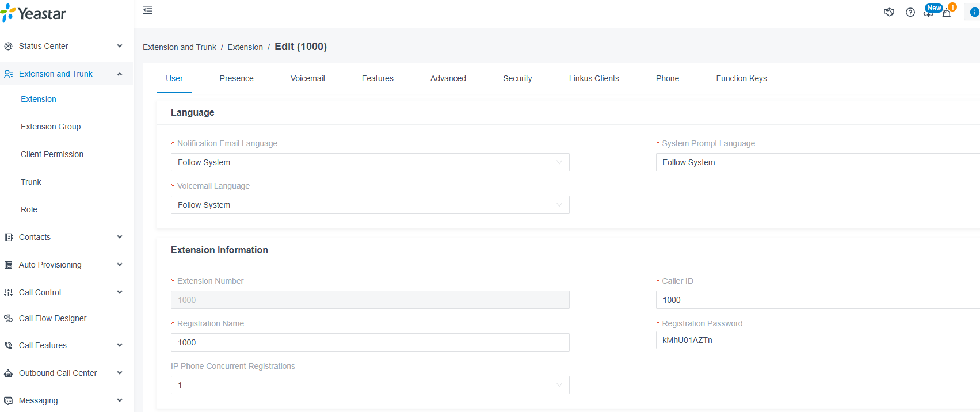Viewport: 980px width, 412px height.
Task: Click the Auto Provisioning icon
Action: (8, 265)
